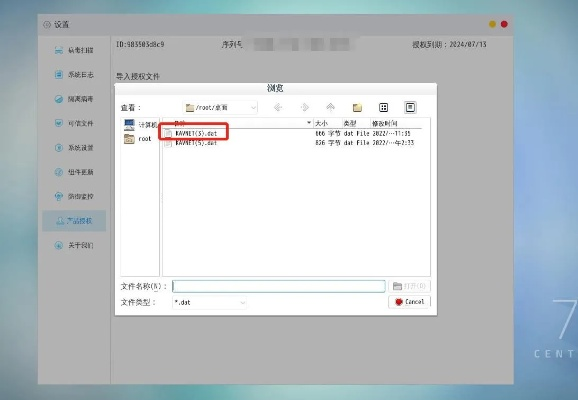
Task: Open 组件更新 in the sidebar
Action: 74,172
